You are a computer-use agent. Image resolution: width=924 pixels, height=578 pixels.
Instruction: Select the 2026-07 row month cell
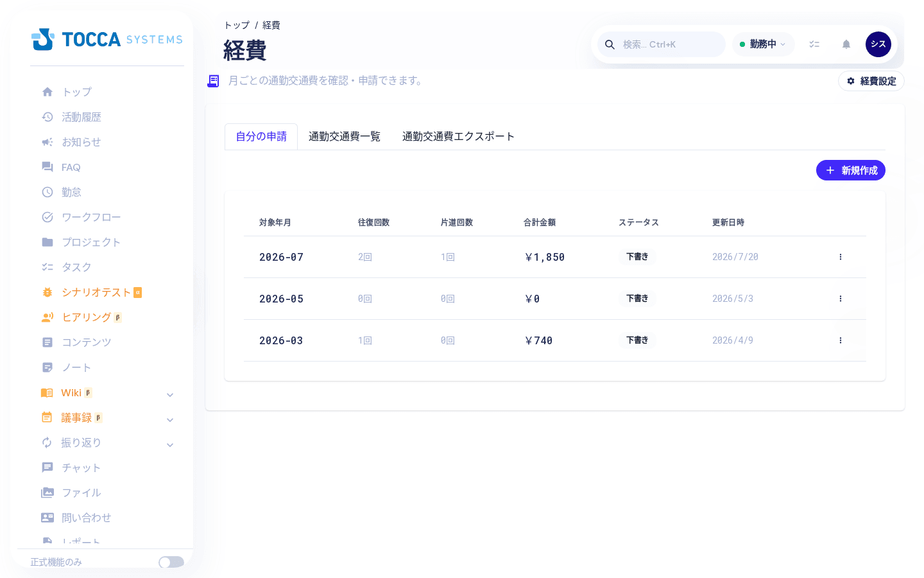pos(281,257)
